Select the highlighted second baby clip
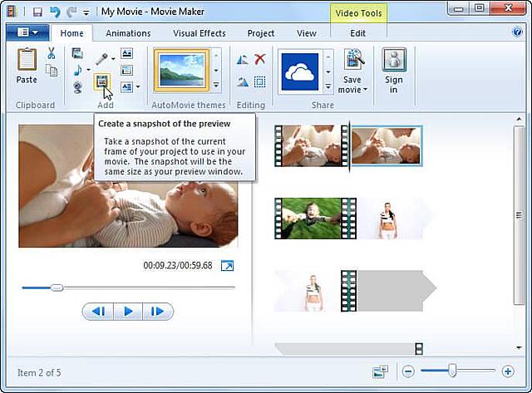This screenshot has height=393, width=532. tap(386, 145)
